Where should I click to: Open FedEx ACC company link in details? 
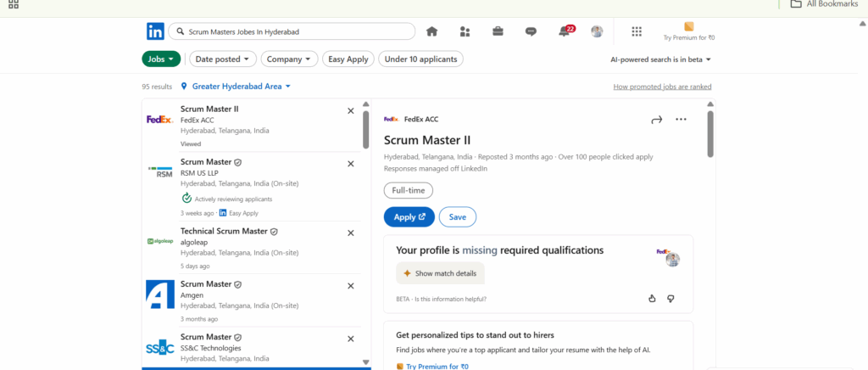click(x=421, y=119)
